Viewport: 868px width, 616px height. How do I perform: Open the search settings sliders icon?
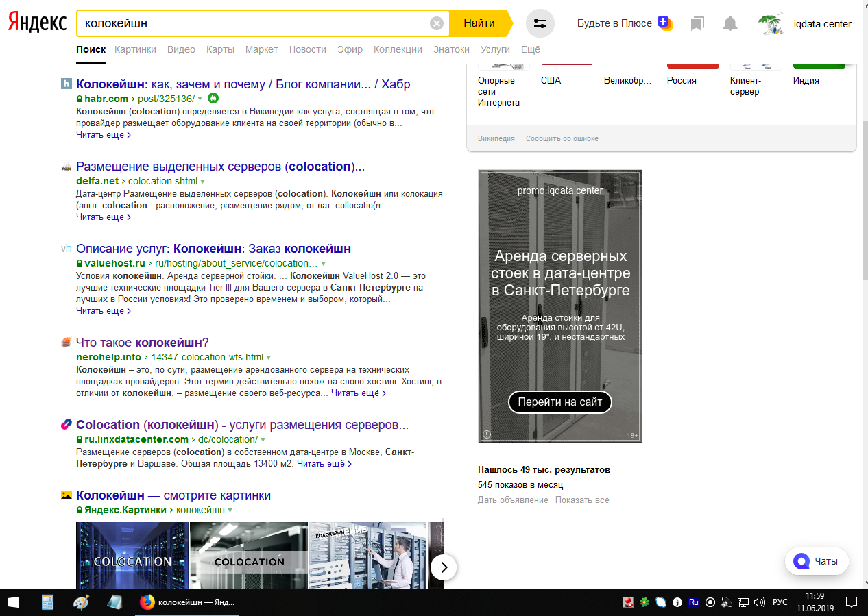click(x=540, y=23)
